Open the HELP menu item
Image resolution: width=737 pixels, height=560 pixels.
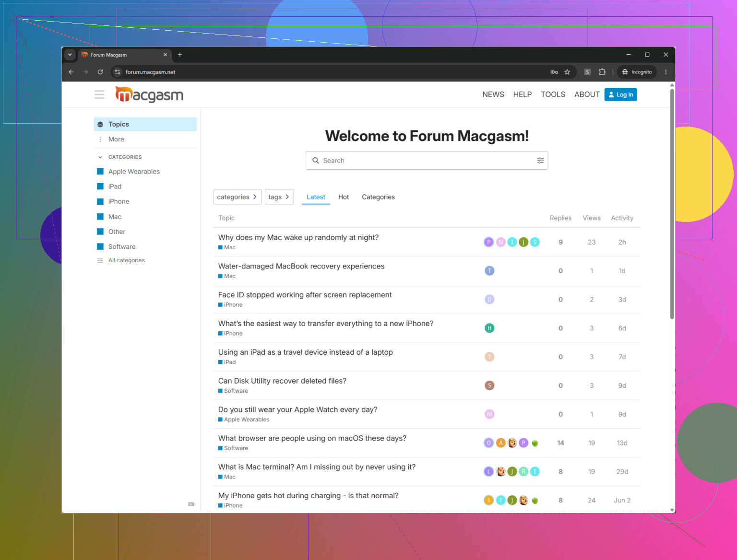(x=523, y=94)
